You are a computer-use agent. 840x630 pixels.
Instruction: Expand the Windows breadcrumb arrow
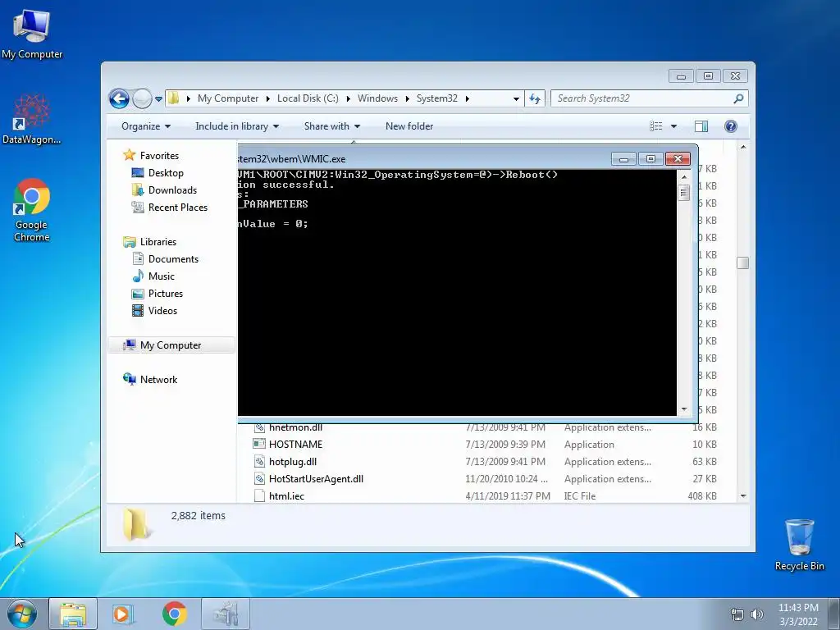[407, 98]
